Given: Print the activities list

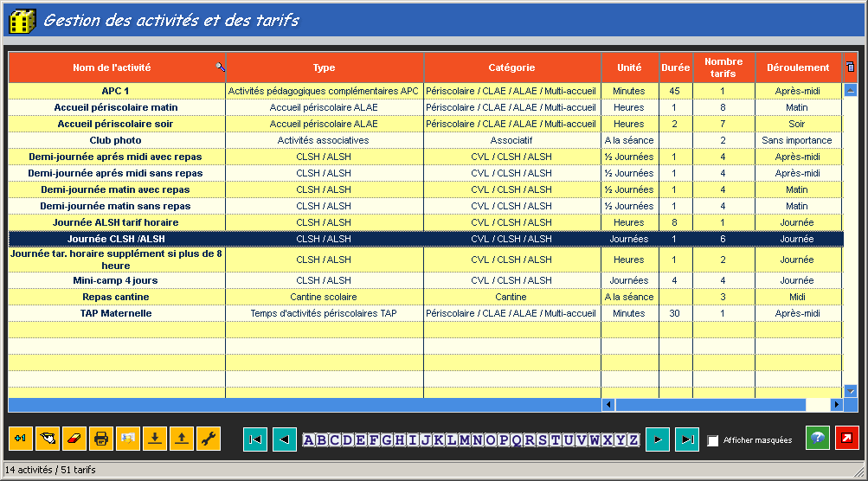Looking at the screenshot, I should (x=101, y=439).
